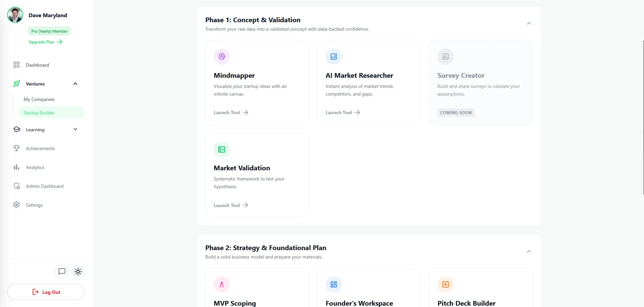Click arrow beside Market Validation Launch Tool
Viewport: 644px width, 307px height.
click(246, 205)
